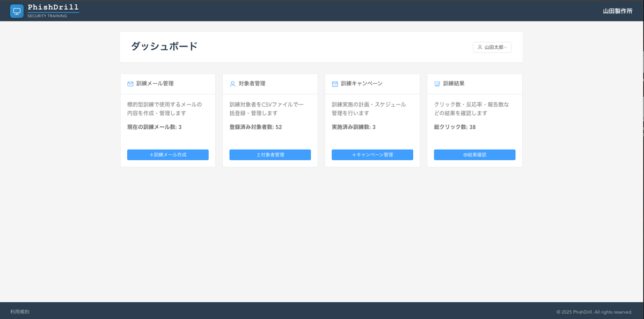Click the PhishDrill monitor logo icon
The width and height of the screenshot is (644, 319).
[x=16, y=10]
